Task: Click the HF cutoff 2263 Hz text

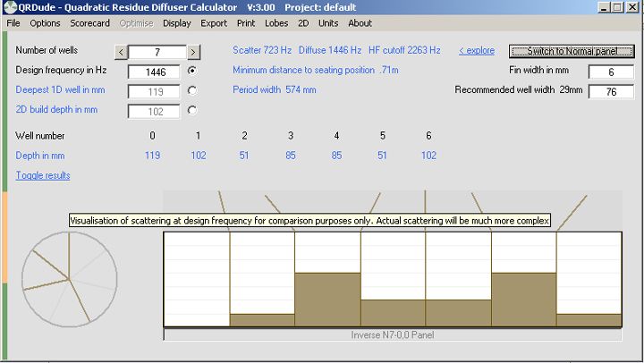Action: tap(404, 50)
